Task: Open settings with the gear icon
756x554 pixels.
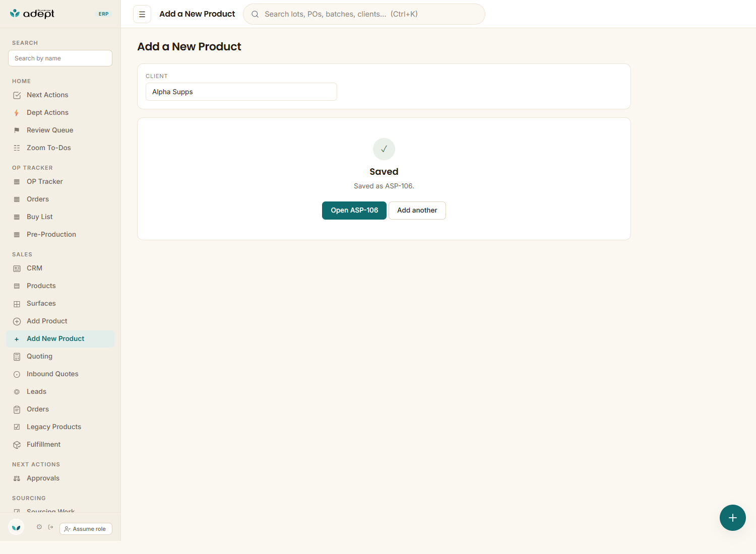Action: 39,527
